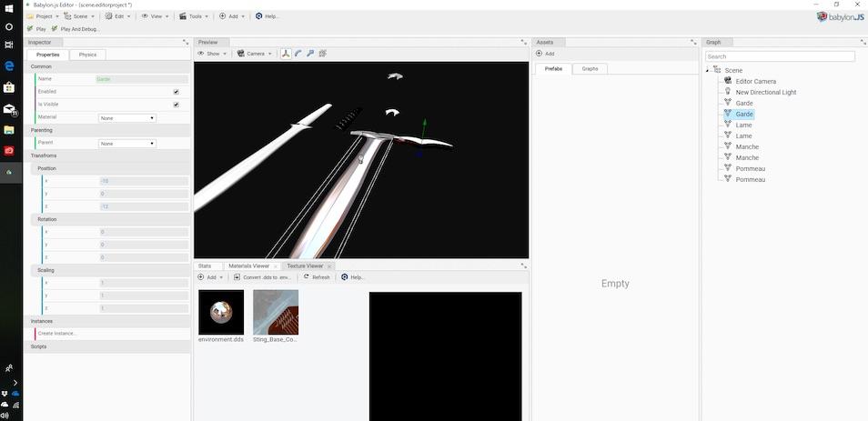
Task: Select the rotation gizmo tool
Action: point(298,54)
